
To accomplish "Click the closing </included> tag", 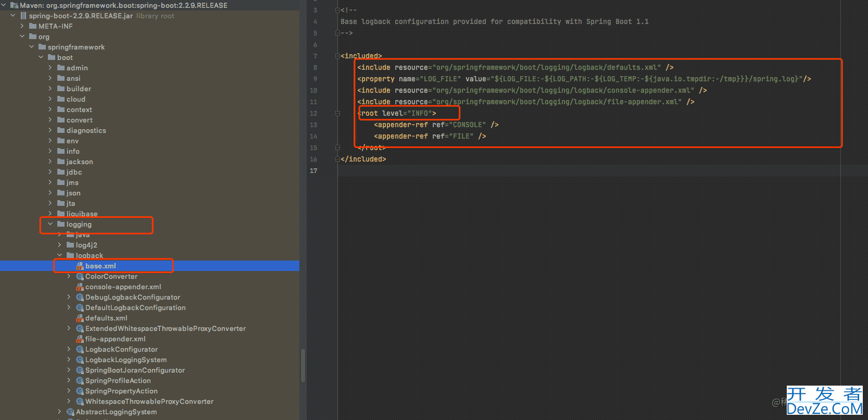I will click(363, 159).
